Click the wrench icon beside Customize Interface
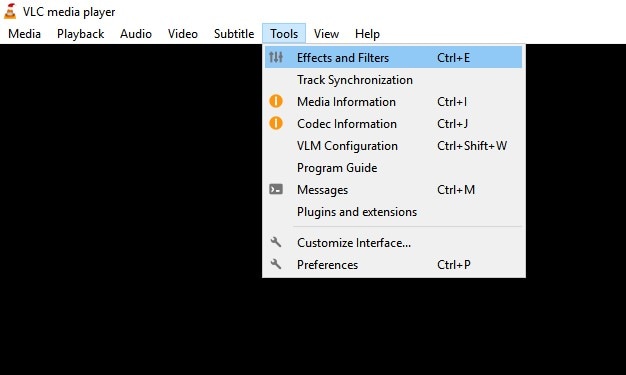626x375 pixels. (276, 242)
